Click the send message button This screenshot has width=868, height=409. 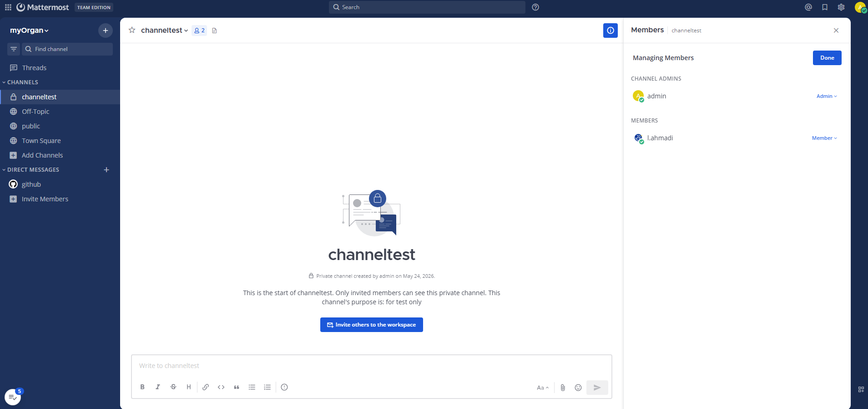tap(597, 388)
